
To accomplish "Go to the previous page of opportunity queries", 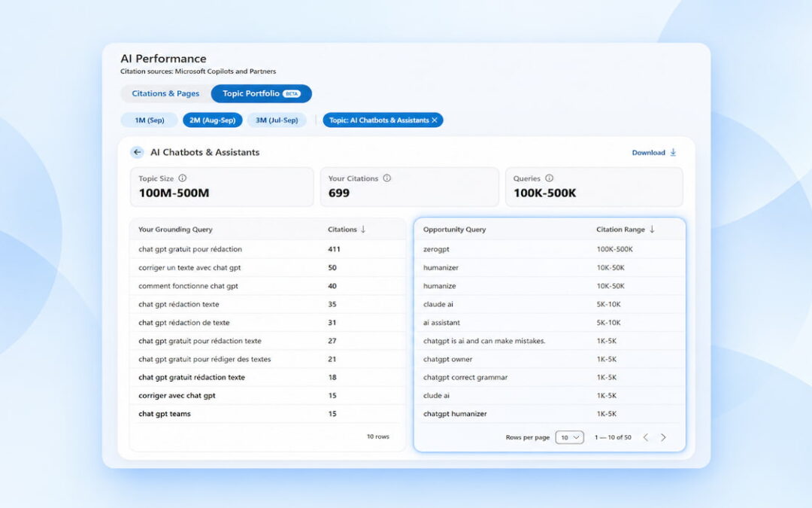I will pos(646,437).
